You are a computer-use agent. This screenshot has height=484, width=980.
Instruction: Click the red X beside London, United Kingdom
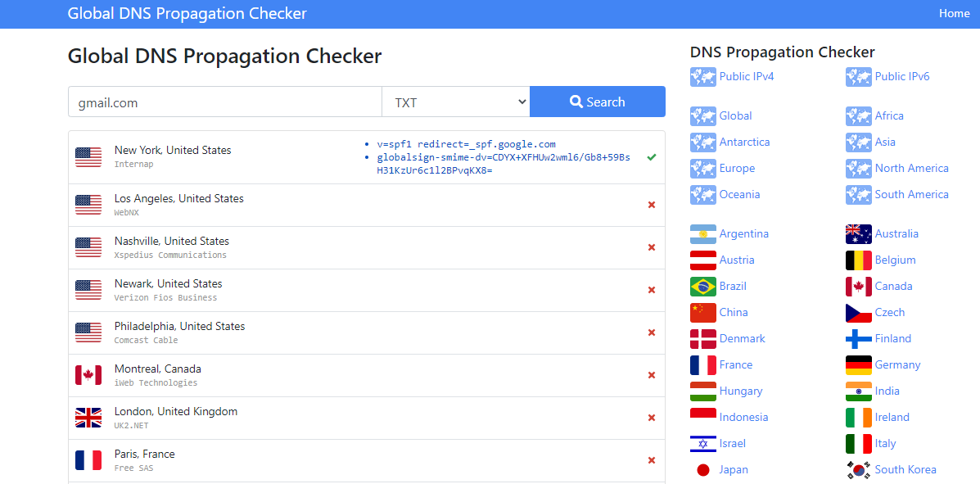click(652, 418)
